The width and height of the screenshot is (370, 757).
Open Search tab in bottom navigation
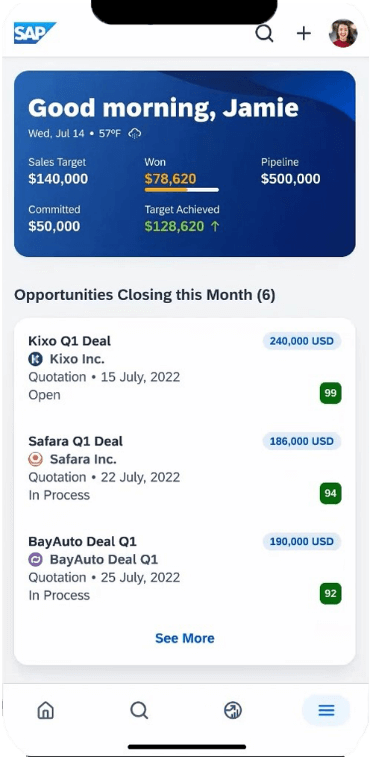tap(139, 710)
